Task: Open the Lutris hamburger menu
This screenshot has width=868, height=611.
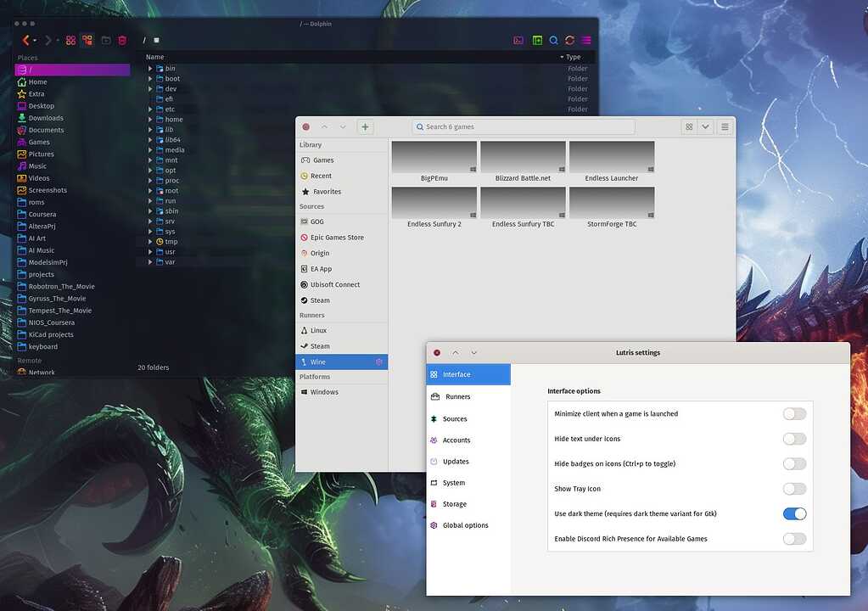Action: (725, 126)
